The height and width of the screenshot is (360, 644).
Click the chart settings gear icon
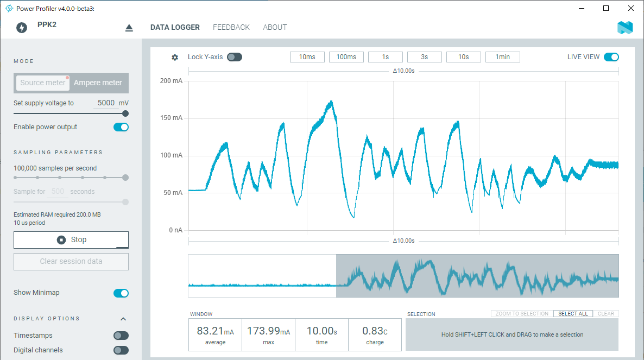(175, 58)
